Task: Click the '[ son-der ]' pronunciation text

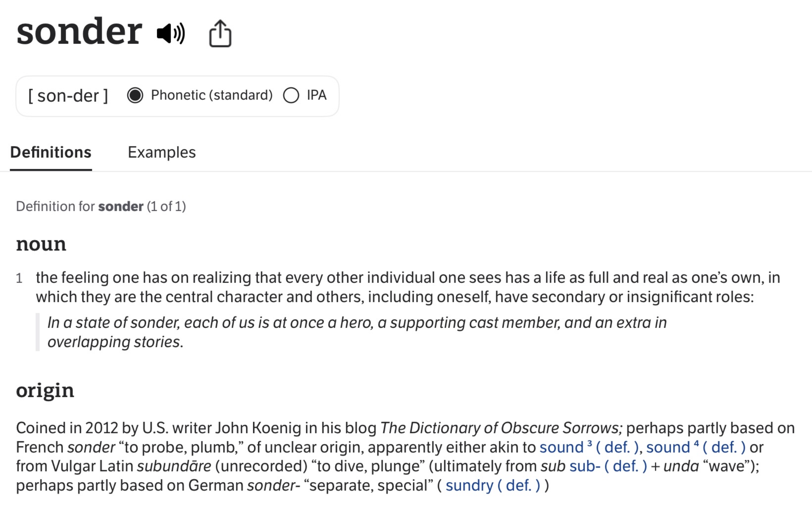Action: pyautogui.click(x=68, y=96)
